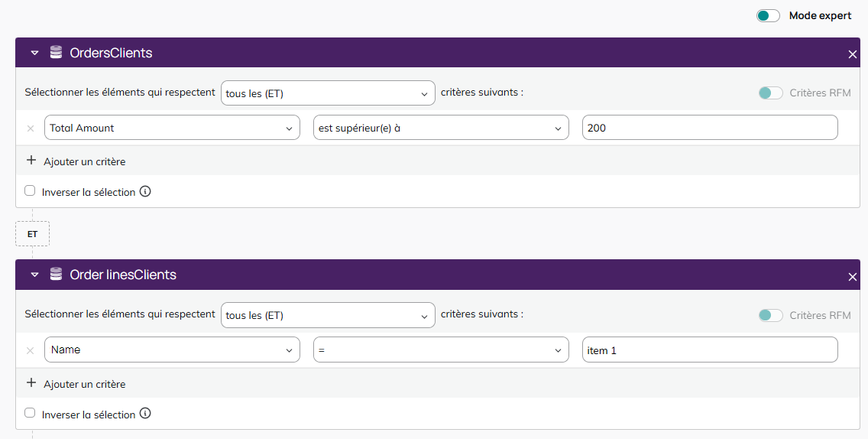
Task: Open the Total Amount field dropdown
Action: 172,128
